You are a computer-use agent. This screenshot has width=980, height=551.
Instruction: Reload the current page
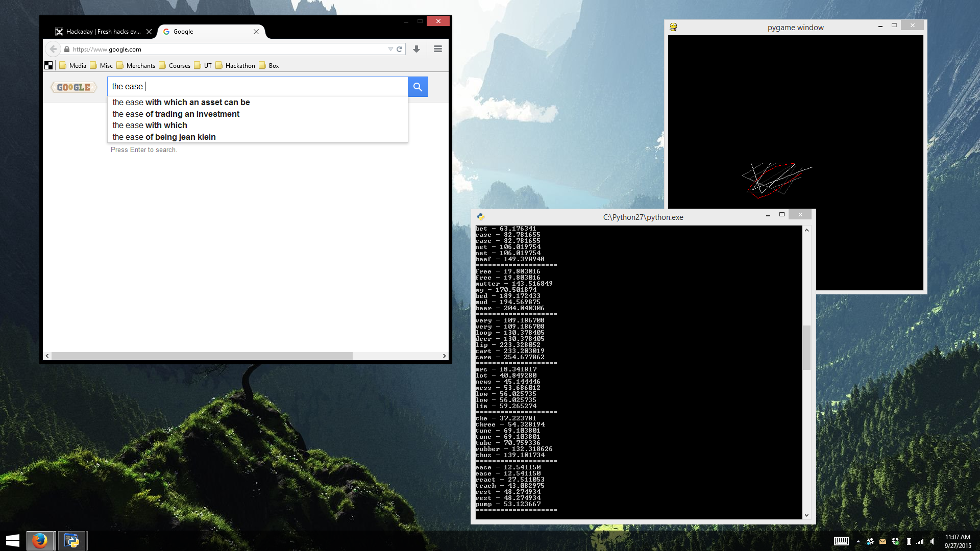[x=400, y=49]
